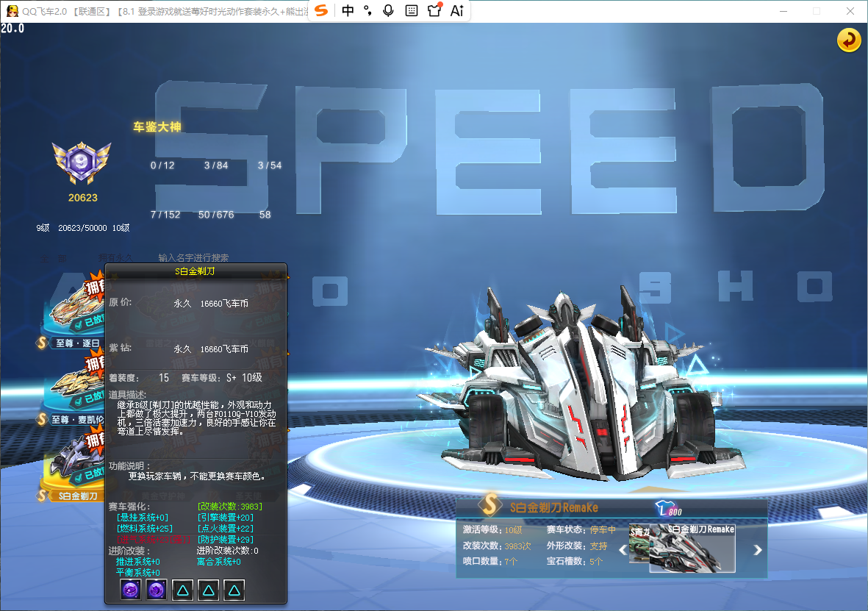Switch to the 全部 tab

point(53,258)
